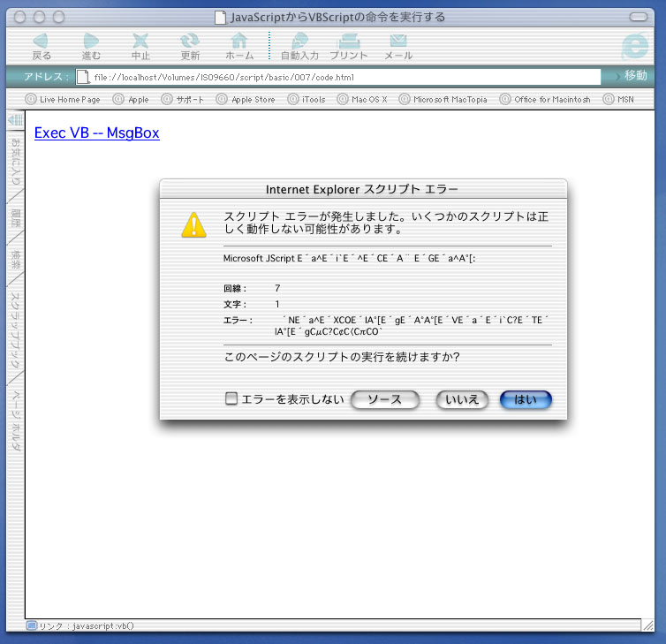
Task: Open the 検索 search sidebar tab
Action: point(16,259)
